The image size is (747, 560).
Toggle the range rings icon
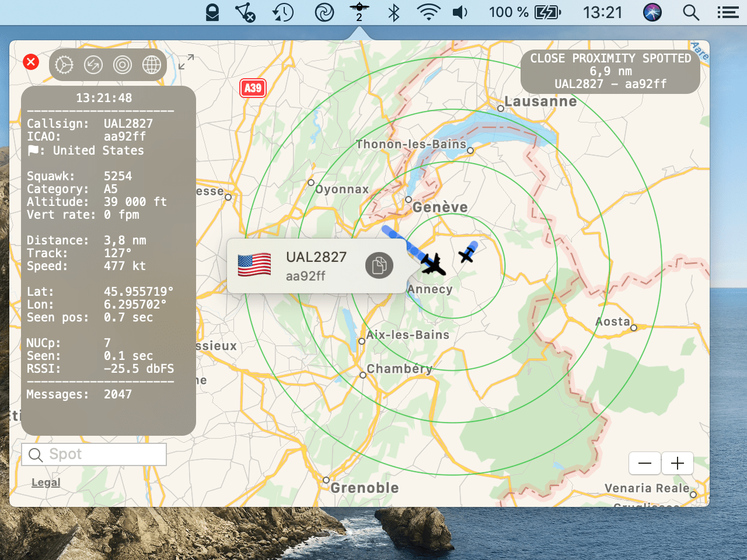coord(123,65)
